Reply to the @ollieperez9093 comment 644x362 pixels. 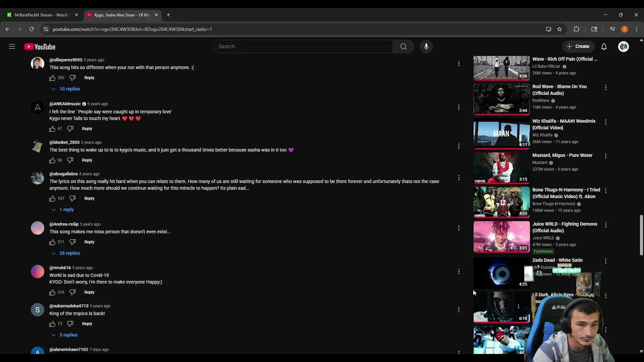point(89,78)
